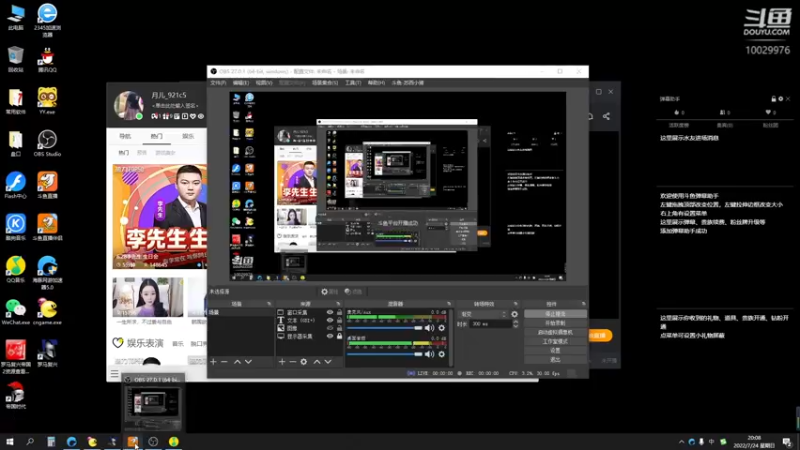Open Scene Collection menu in OBS
Viewport: 800px width, 450px height.
coord(325,83)
